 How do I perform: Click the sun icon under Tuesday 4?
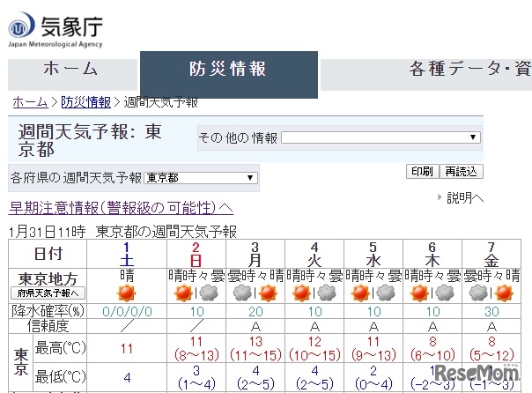[301, 293]
